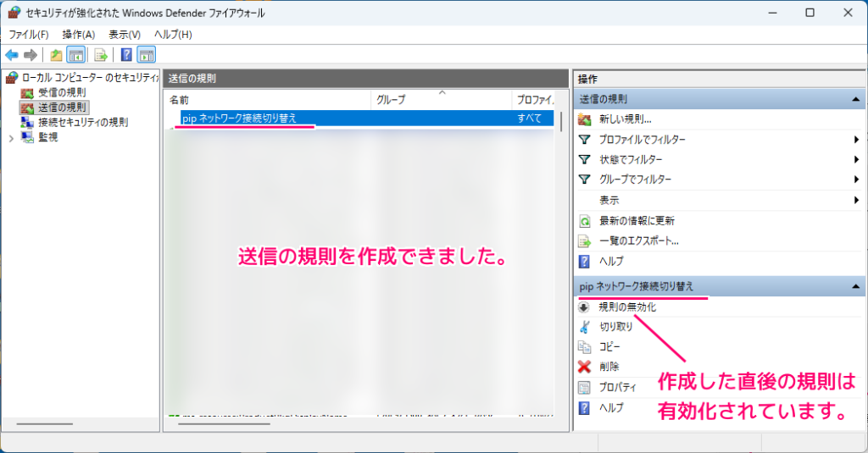868x453 pixels.
Task: Select 受信の規則 in the tree
Action: 62,92
